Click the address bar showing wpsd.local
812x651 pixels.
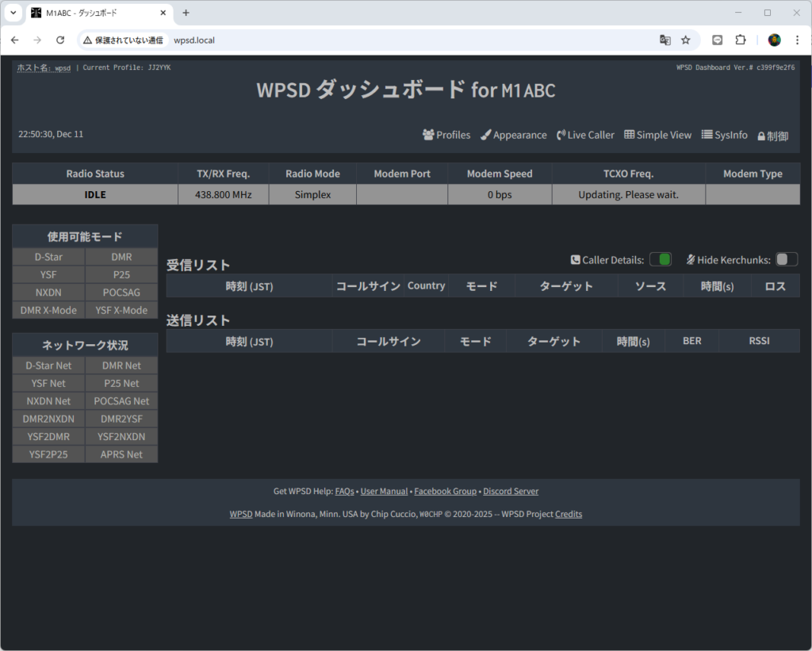[x=396, y=40]
